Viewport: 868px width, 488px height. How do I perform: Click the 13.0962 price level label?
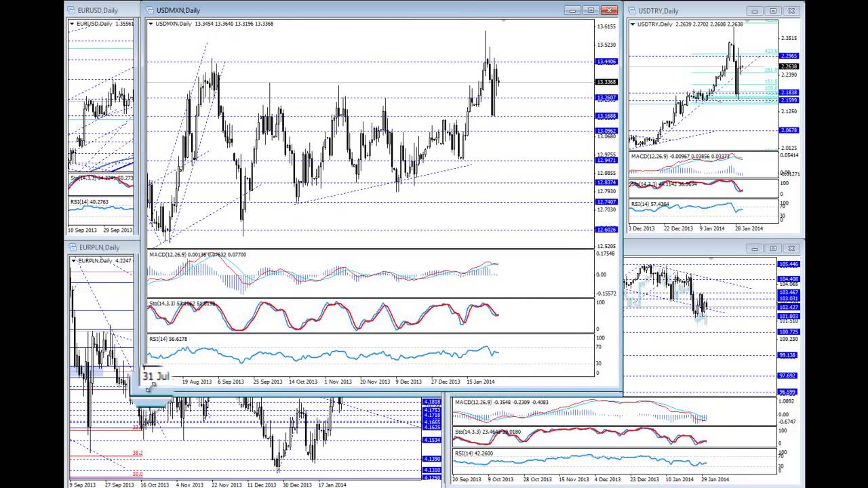606,131
